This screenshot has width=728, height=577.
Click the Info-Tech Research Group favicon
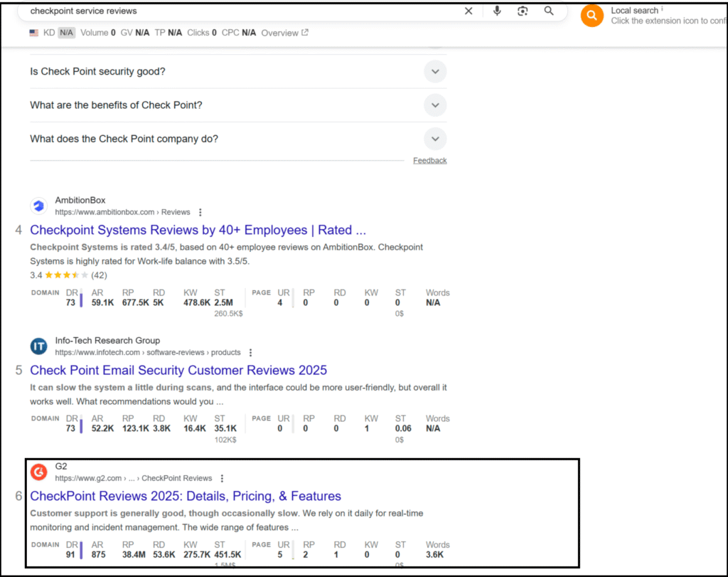tap(38, 346)
